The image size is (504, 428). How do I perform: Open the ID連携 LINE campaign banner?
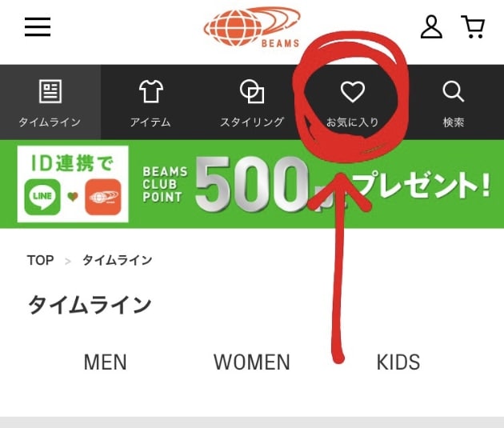click(x=252, y=184)
